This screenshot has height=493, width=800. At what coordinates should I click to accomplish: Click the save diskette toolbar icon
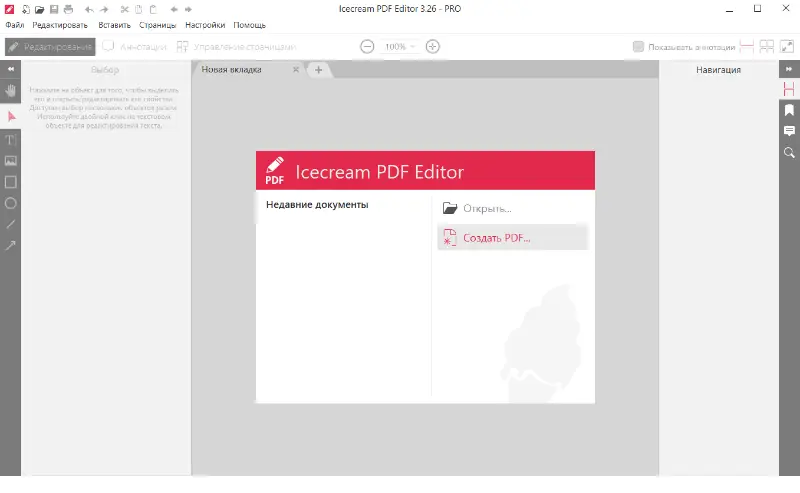tap(54, 9)
